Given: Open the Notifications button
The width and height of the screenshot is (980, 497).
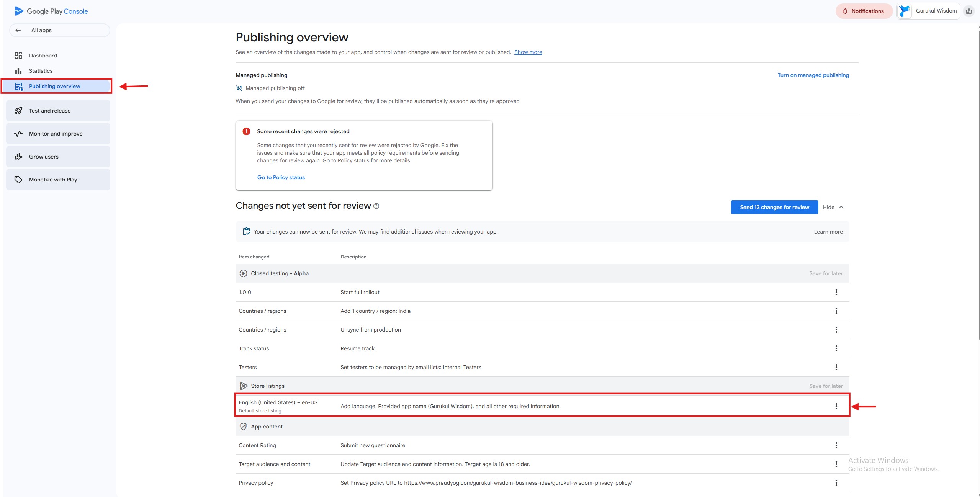Looking at the screenshot, I should (x=864, y=11).
